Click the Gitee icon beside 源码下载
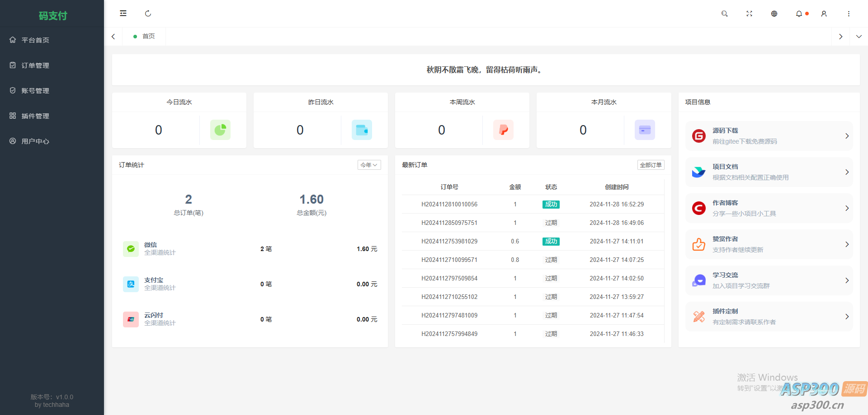This screenshot has width=868, height=415. (x=698, y=135)
